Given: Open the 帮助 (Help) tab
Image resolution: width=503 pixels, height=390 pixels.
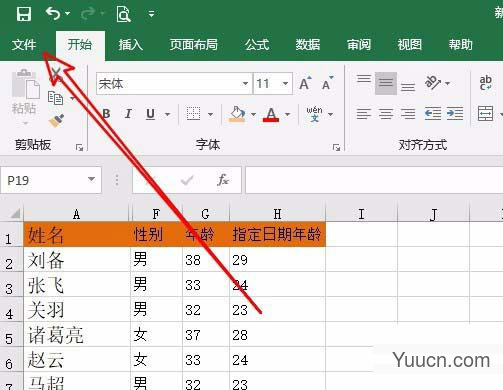Looking at the screenshot, I should 461,44.
